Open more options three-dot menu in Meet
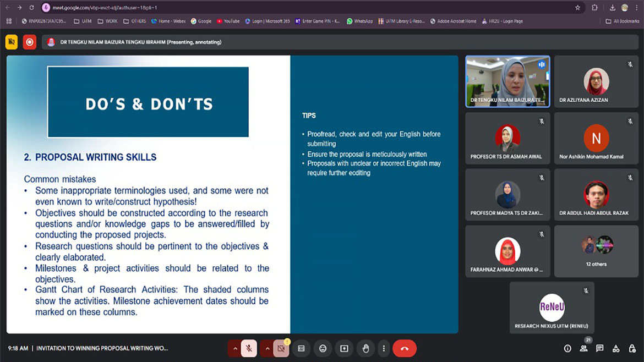 pyautogui.click(x=384, y=348)
